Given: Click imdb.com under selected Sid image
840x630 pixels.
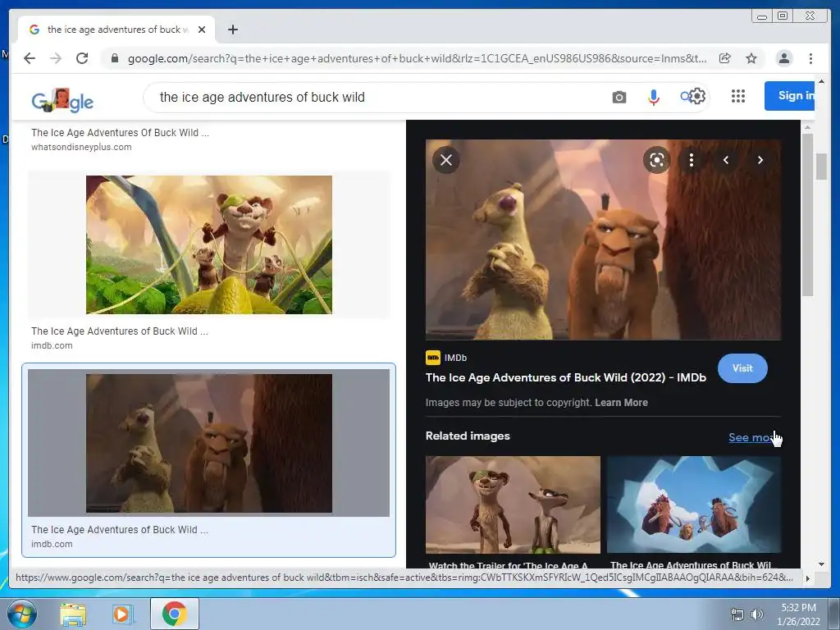Looking at the screenshot, I should 52,544.
